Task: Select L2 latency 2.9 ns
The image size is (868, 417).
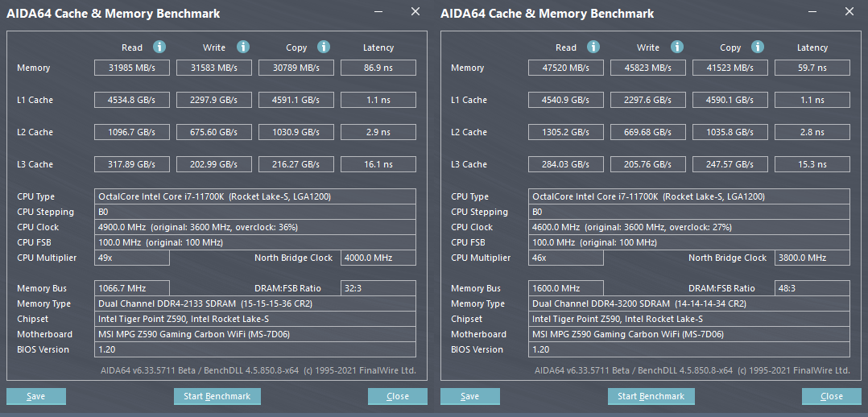Action: point(378,132)
